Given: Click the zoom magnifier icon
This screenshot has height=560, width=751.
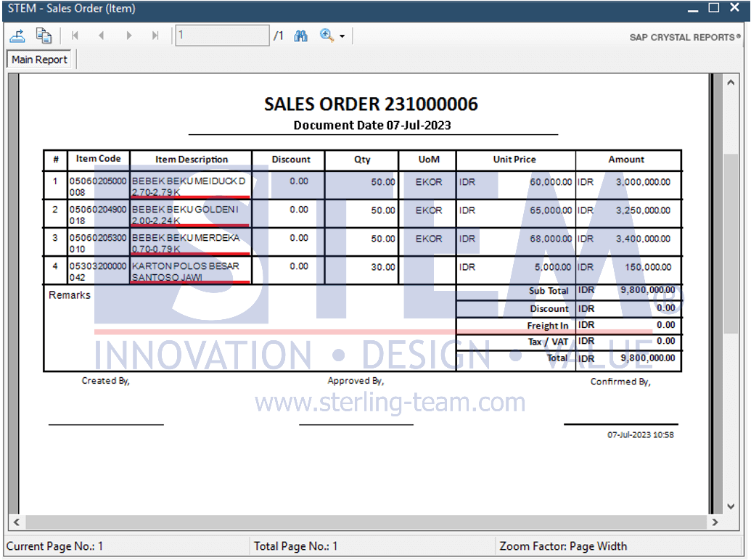Looking at the screenshot, I should (x=327, y=36).
